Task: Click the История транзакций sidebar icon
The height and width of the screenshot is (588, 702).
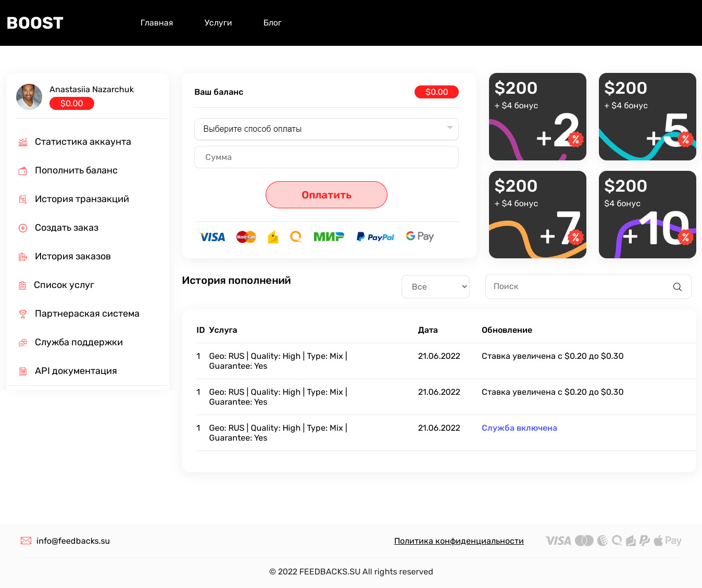Action: pos(23,199)
